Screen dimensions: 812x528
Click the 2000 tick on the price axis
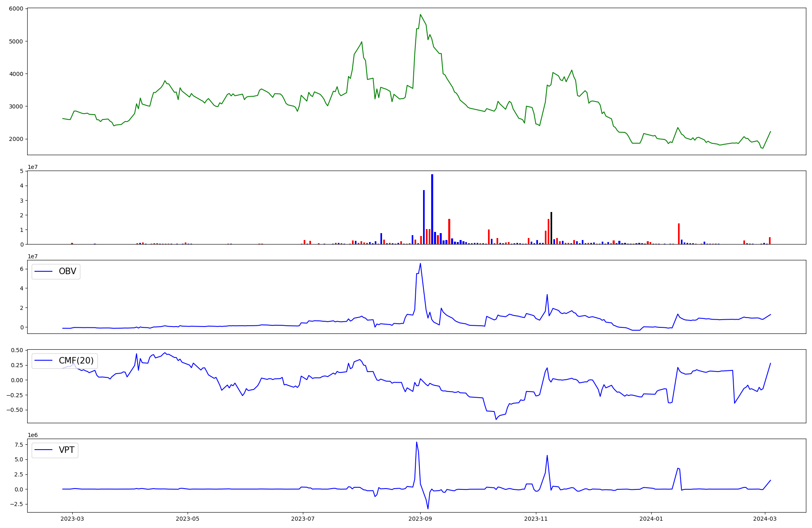click(16, 139)
